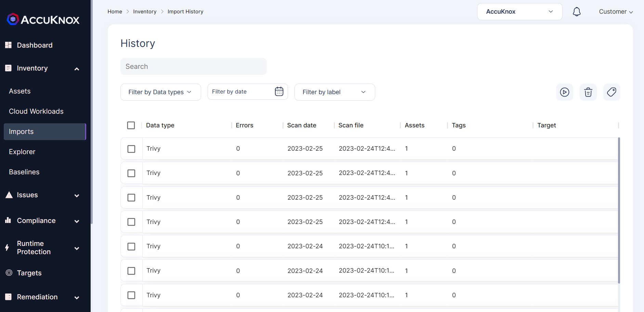
Task: Check the sixth Trivy row checkbox
Action: pos(131,271)
